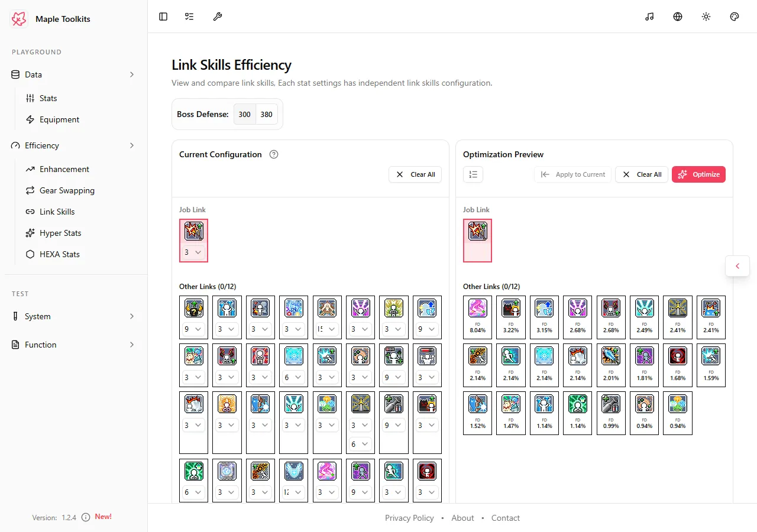Screen dimensions: 757x532
Task: Click the side panel collapse arrow
Action: 737,266
